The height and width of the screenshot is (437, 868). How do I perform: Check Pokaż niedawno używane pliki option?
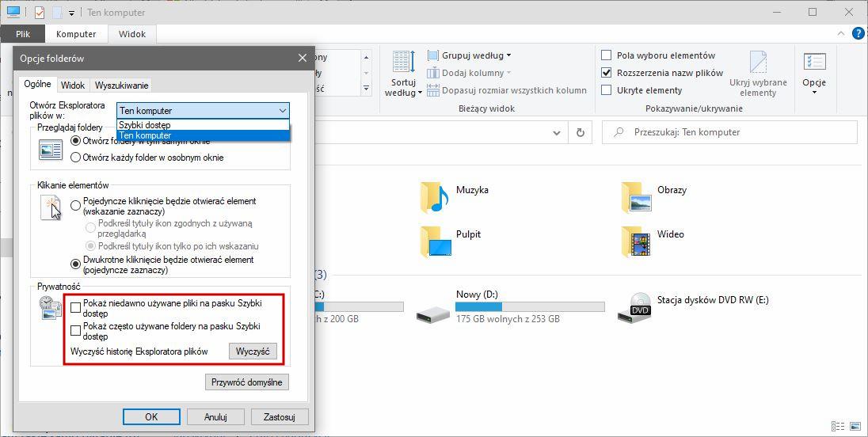tap(76, 308)
